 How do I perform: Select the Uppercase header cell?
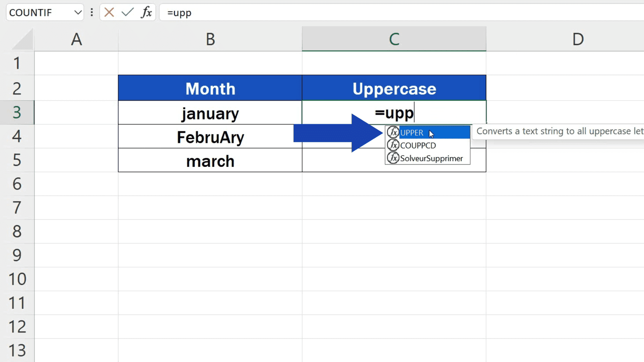coord(394,88)
